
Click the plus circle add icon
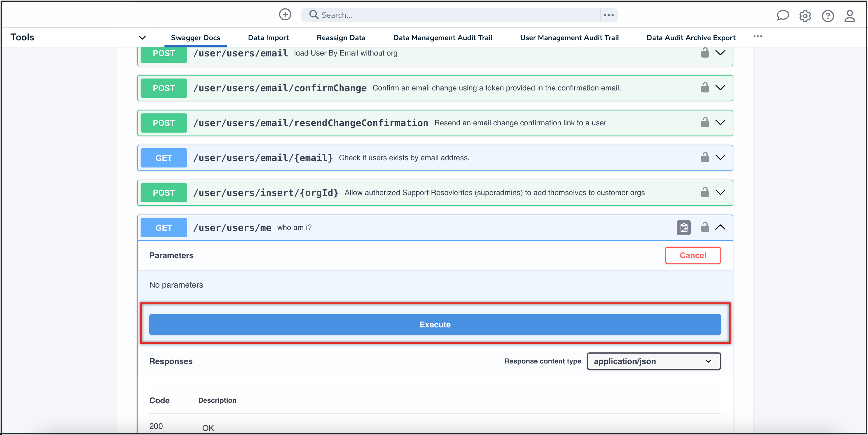tap(285, 15)
